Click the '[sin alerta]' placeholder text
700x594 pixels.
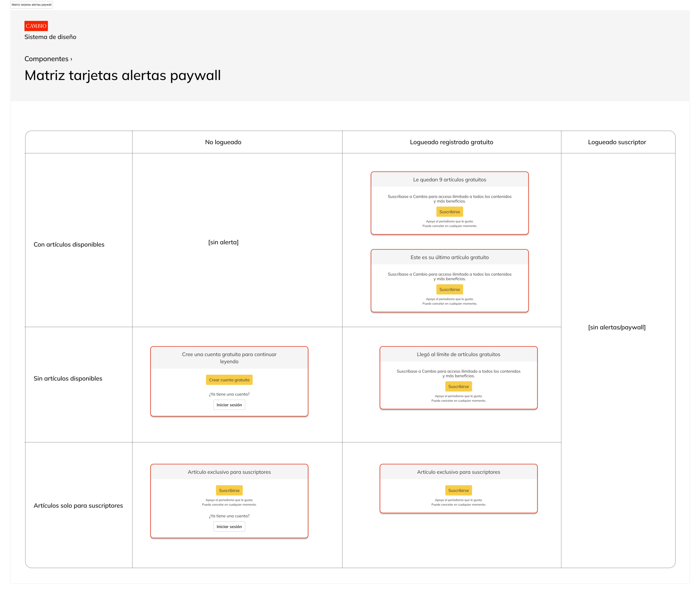pyautogui.click(x=223, y=242)
